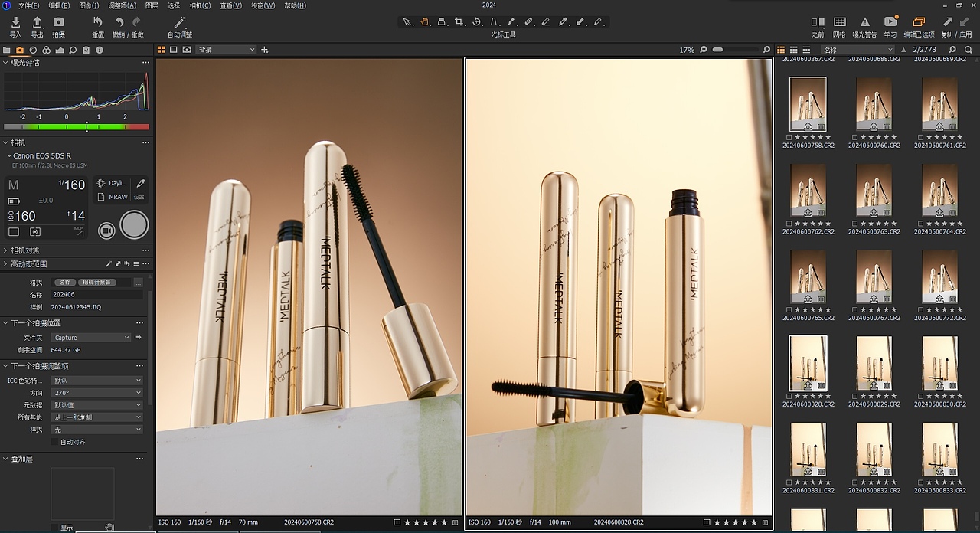Switch viewer to multi-view grid icon
Image resolution: width=980 pixels, height=533 pixels.
point(162,50)
